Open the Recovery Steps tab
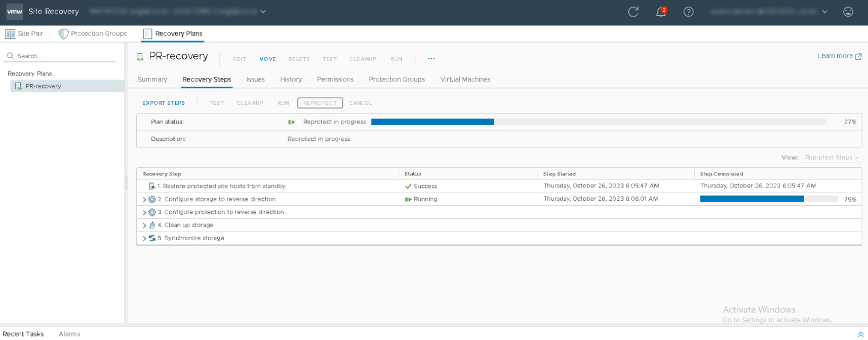This screenshot has height=340, width=868. click(x=207, y=80)
